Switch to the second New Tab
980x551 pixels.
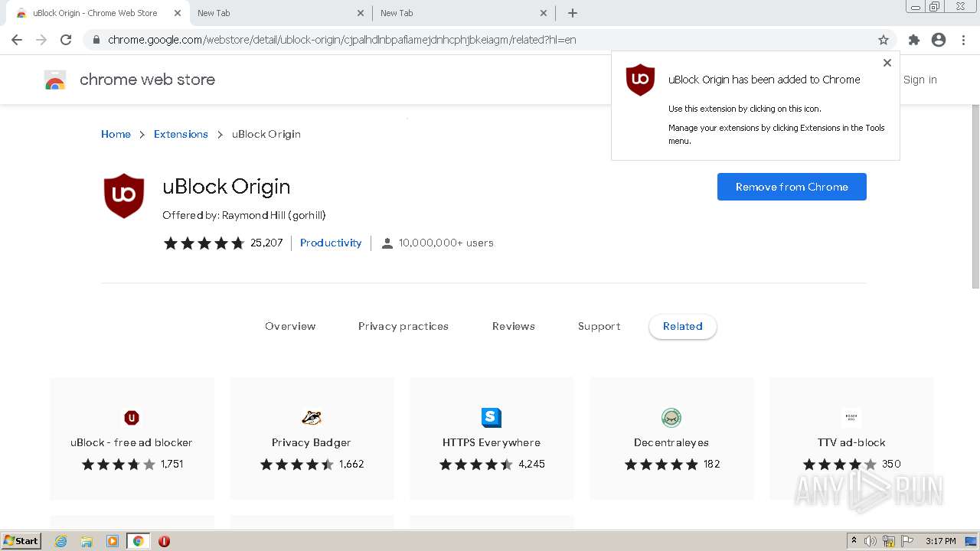(x=280, y=13)
